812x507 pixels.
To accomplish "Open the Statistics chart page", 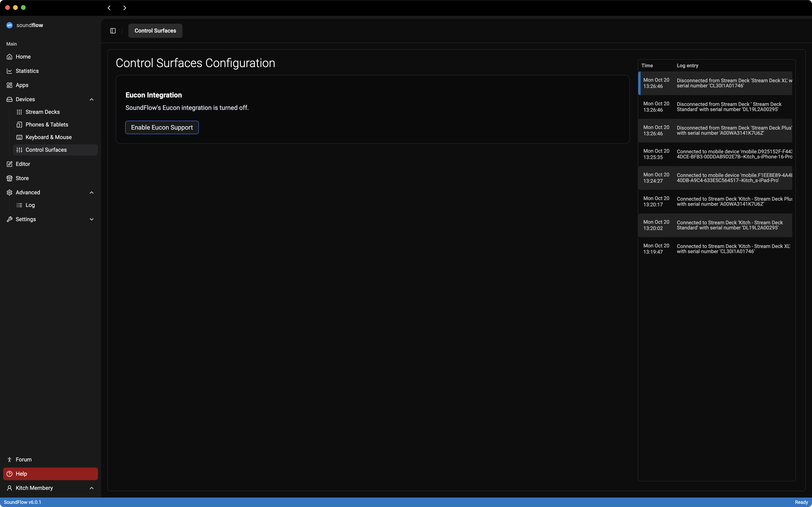I will (x=27, y=71).
